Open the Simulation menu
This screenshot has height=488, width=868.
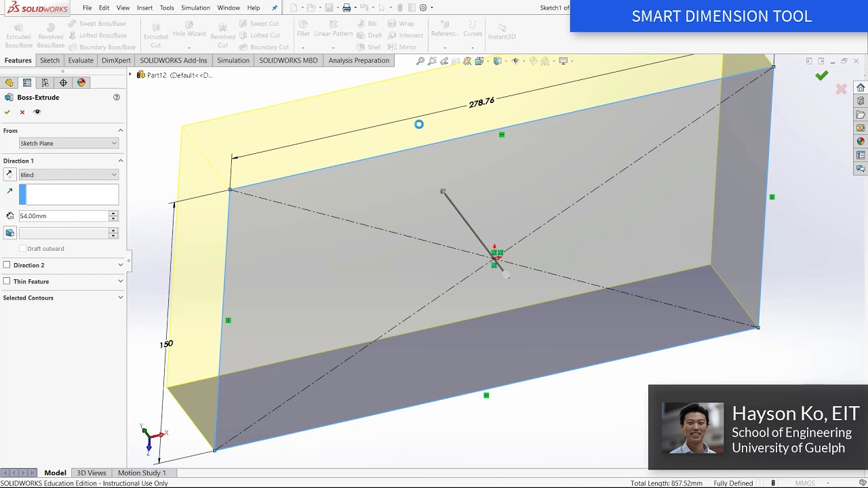point(195,8)
